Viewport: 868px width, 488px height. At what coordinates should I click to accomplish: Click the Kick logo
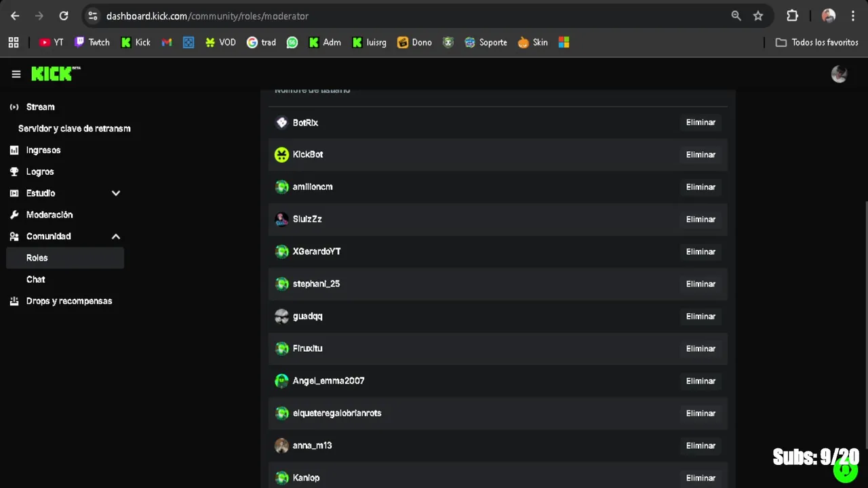[56, 74]
